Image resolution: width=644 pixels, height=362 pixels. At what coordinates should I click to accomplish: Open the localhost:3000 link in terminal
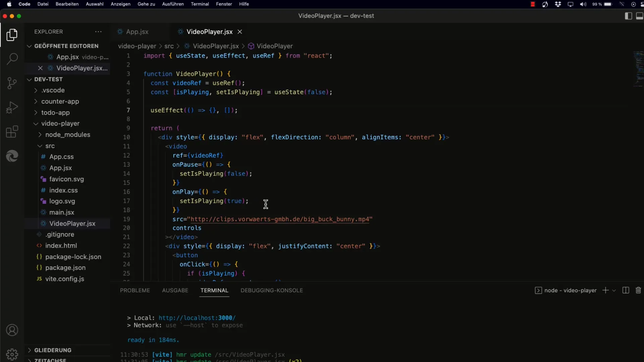click(197, 318)
